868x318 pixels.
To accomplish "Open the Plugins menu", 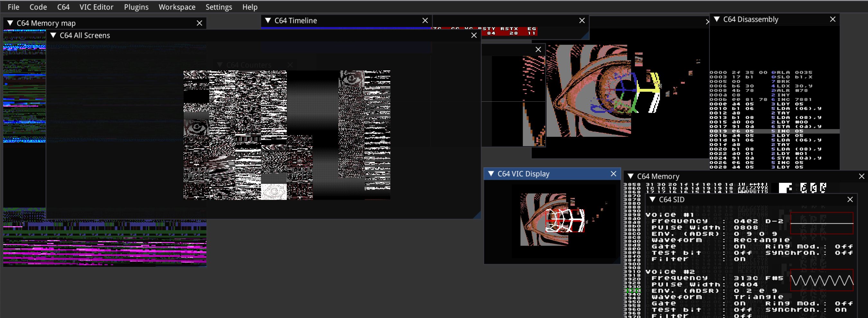I will click(x=136, y=7).
